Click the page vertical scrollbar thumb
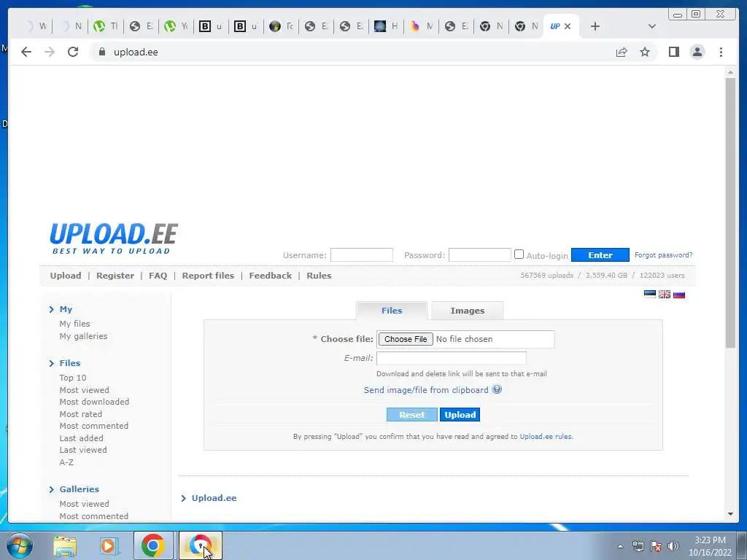Screen dimensions: 747x560 (730, 213)
